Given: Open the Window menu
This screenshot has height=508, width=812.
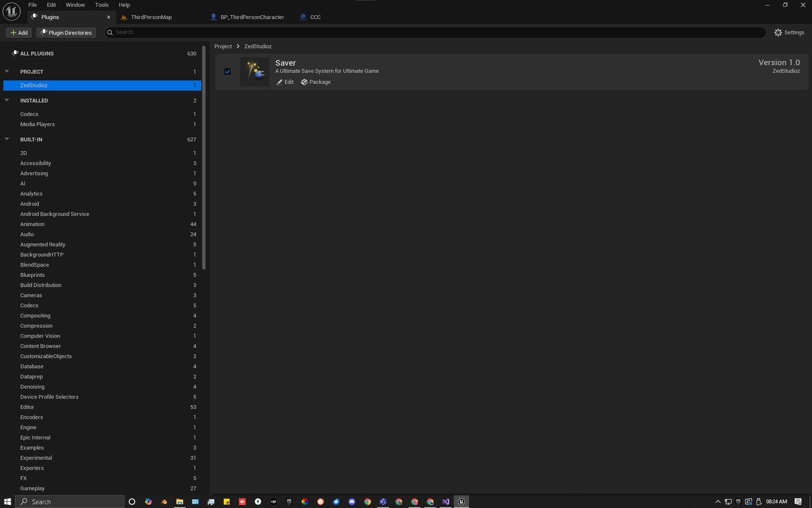Looking at the screenshot, I should (x=75, y=5).
